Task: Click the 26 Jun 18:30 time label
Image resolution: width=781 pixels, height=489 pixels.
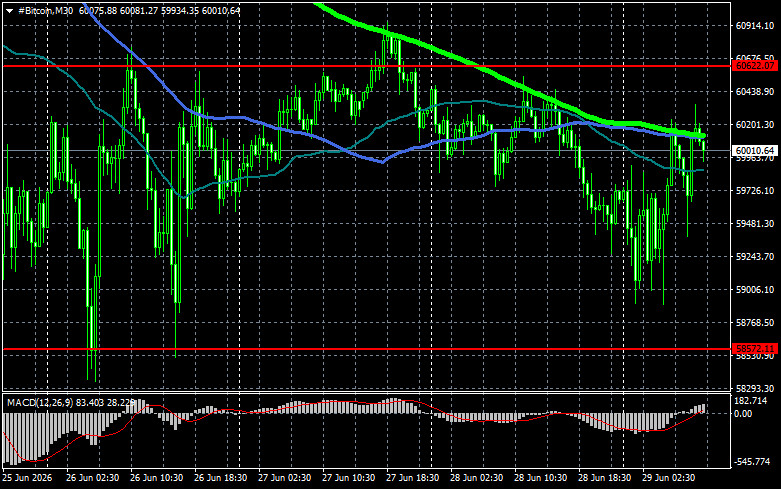Action: point(221,478)
